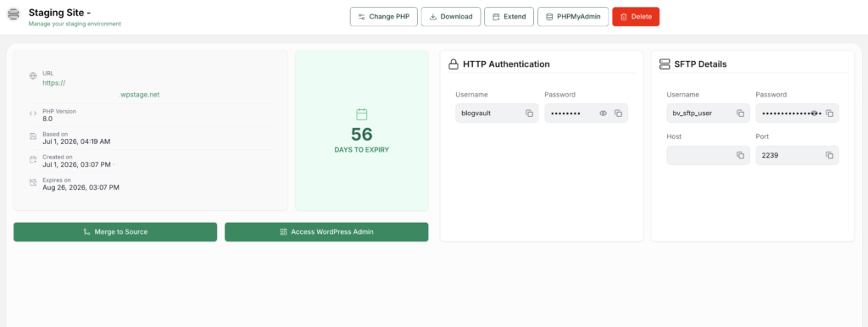Copy the SFTP port 2239

[829, 156]
